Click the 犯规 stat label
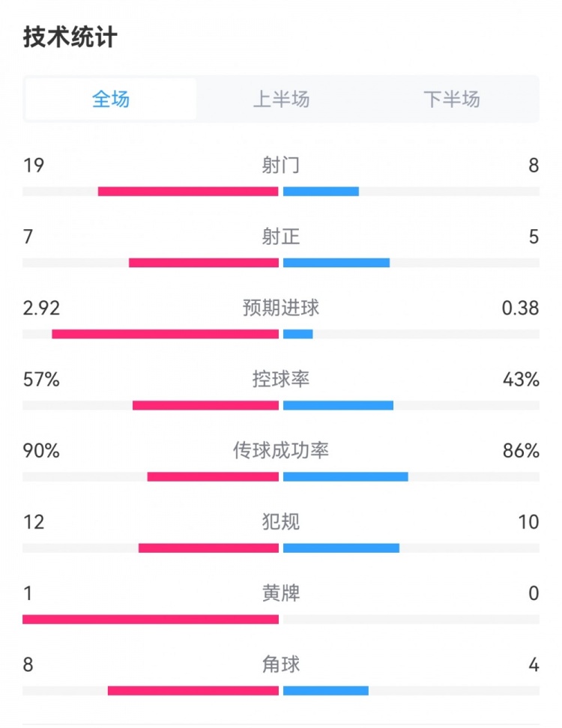This screenshot has height=728, width=562. coord(281,522)
